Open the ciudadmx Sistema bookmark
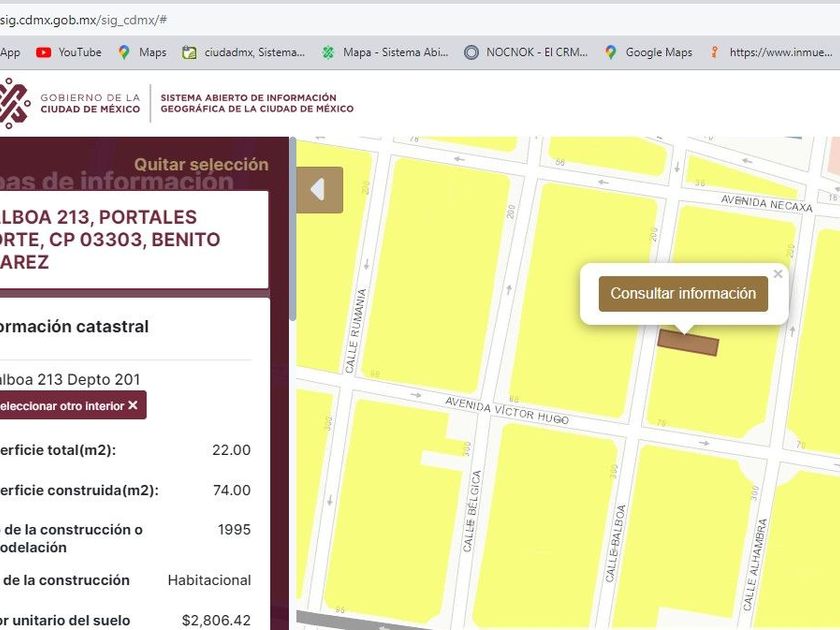Screen dimensions: 840x630 coord(243,52)
